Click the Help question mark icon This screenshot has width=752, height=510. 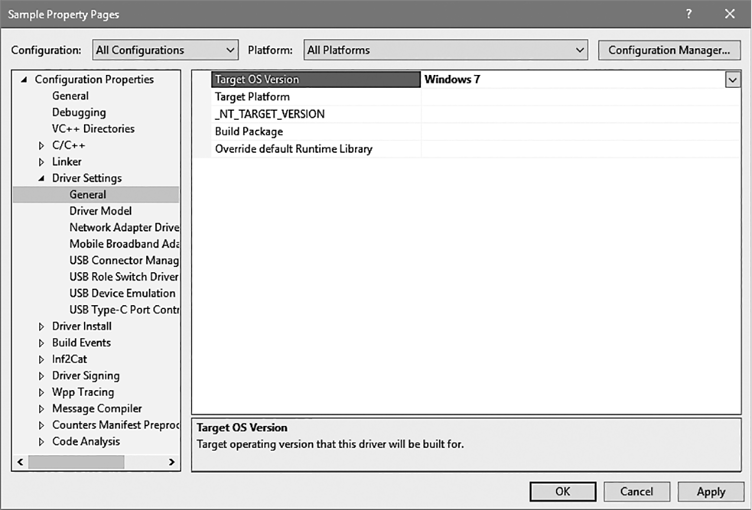689,13
